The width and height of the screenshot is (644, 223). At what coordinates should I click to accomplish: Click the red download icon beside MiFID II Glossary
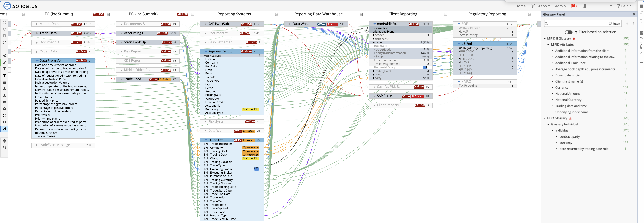(574, 39)
